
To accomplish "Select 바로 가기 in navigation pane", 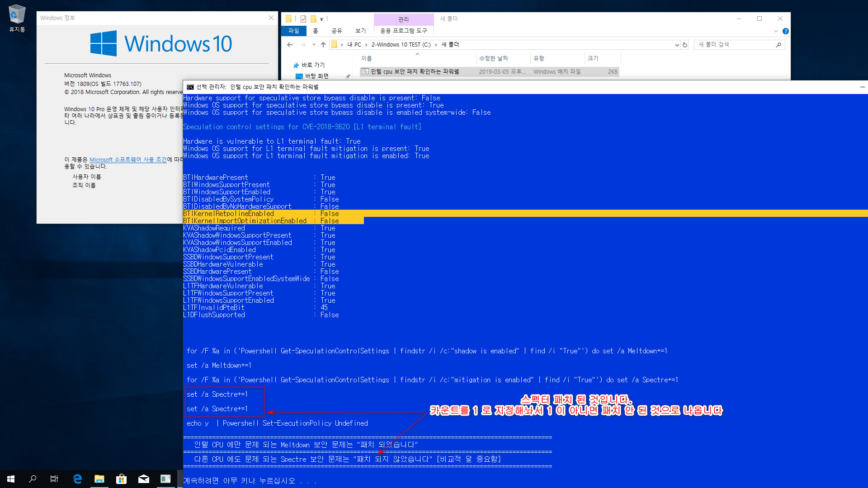I will coord(313,66).
